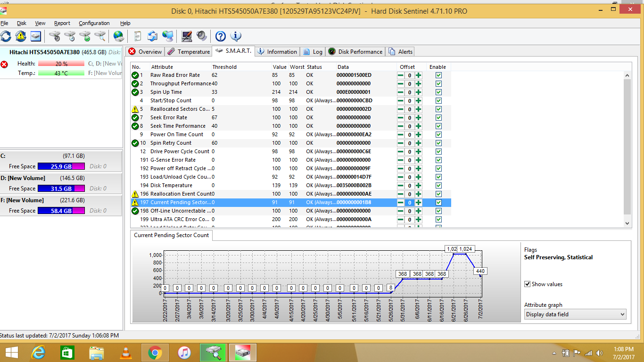Screen dimensions: 644x362
Task: Increase offset for Seek Error Rate
Action: pyautogui.click(x=419, y=118)
